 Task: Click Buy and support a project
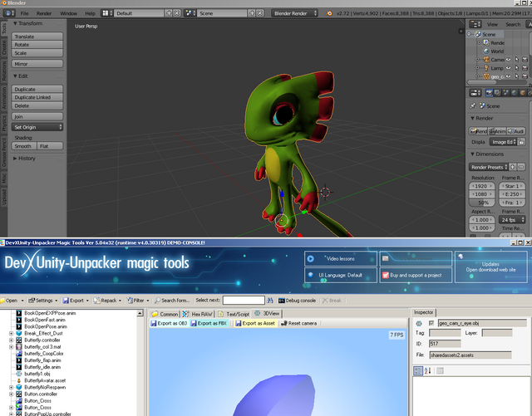click(416, 276)
